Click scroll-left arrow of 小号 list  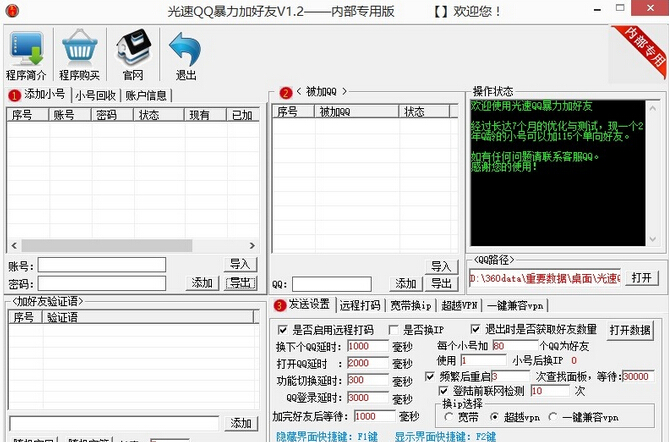point(14,246)
